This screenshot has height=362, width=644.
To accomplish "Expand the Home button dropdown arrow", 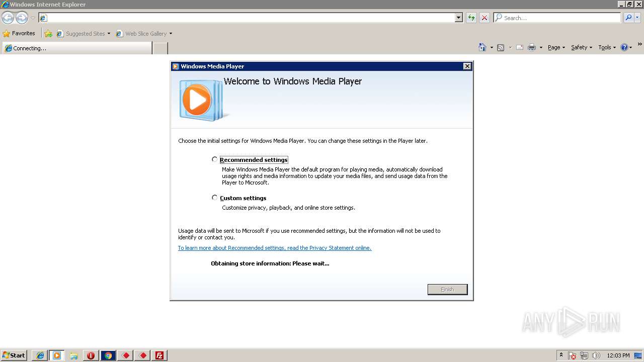I will point(492,48).
